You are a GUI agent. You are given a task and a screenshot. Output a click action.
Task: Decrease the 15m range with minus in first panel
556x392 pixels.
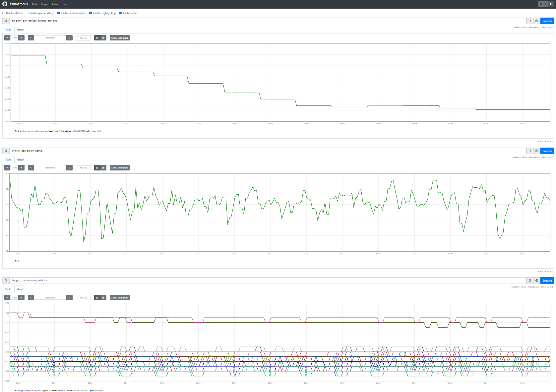7,38
